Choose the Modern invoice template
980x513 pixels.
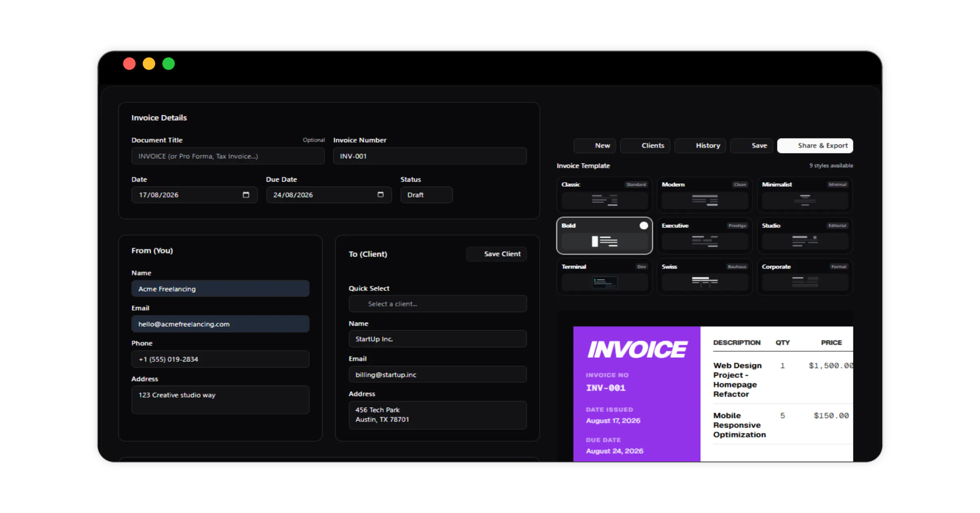704,194
